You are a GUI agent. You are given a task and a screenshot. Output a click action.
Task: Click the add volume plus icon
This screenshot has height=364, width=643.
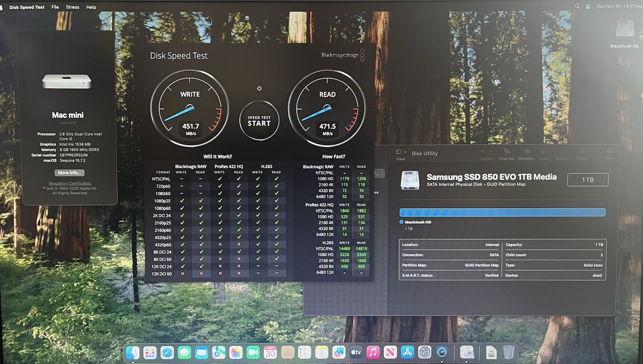(482, 151)
